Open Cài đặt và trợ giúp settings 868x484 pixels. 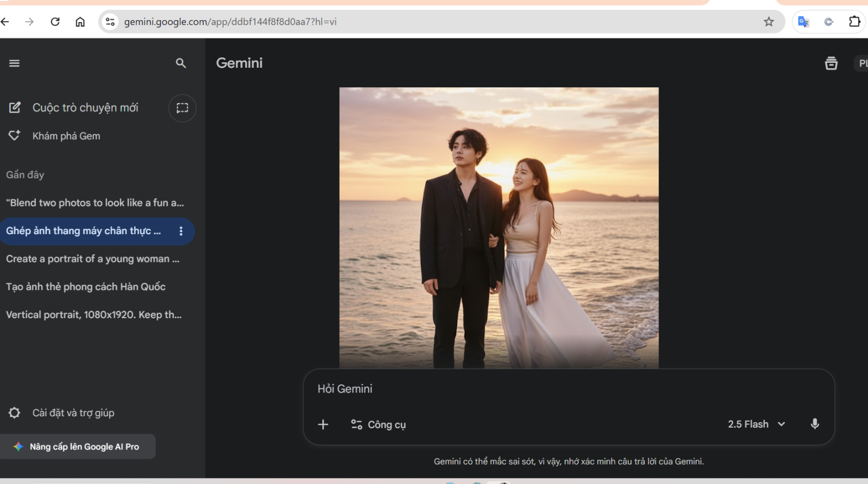pyautogui.click(x=73, y=413)
